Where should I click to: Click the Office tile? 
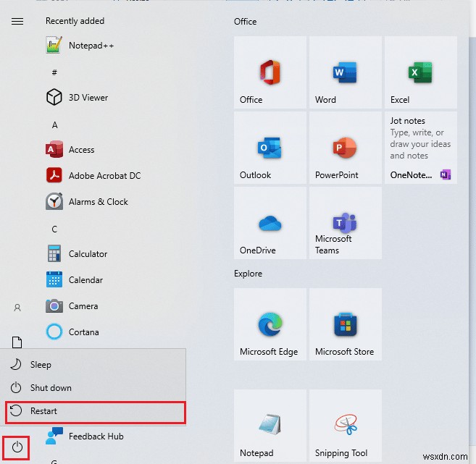(270, 72)
